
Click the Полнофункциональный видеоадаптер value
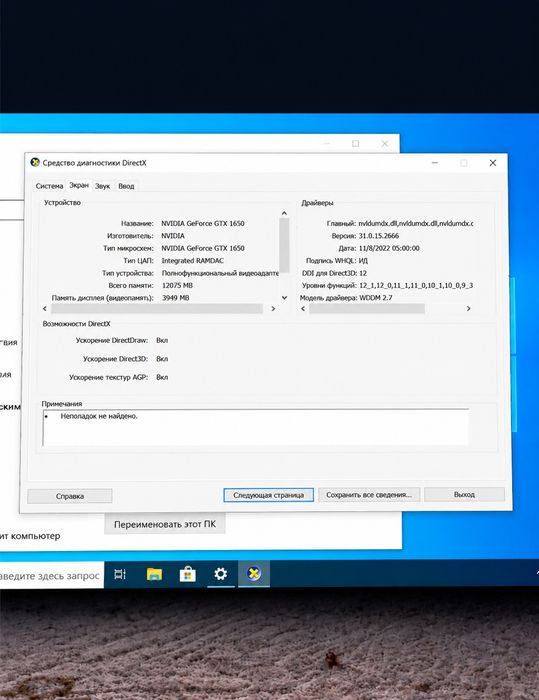click(220, 273)
